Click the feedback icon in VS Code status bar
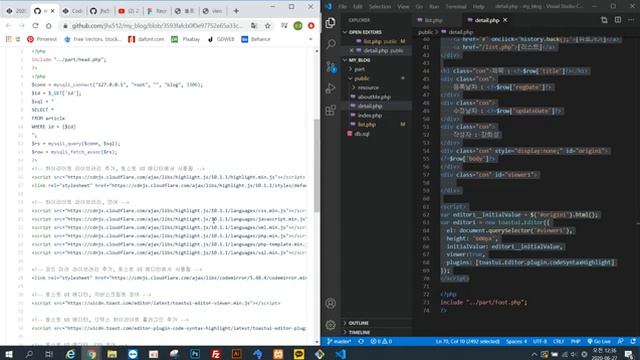Screen dimensions: 640x360 [x=620, y=341]
